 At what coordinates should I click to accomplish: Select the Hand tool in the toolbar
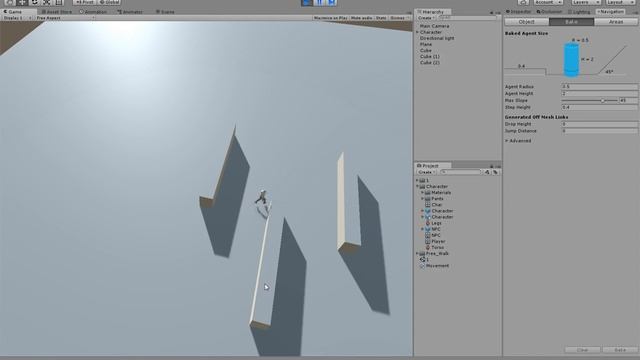pyautogui.click(x=10, y=2)
